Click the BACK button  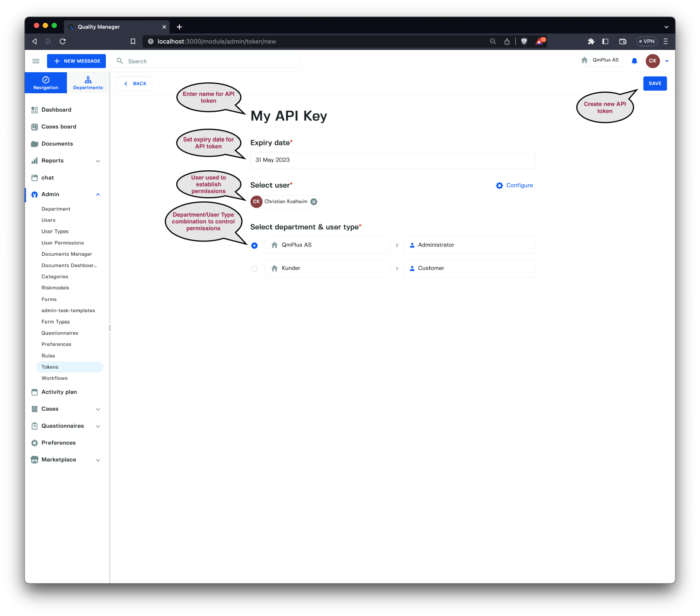(x=135, y=84)
